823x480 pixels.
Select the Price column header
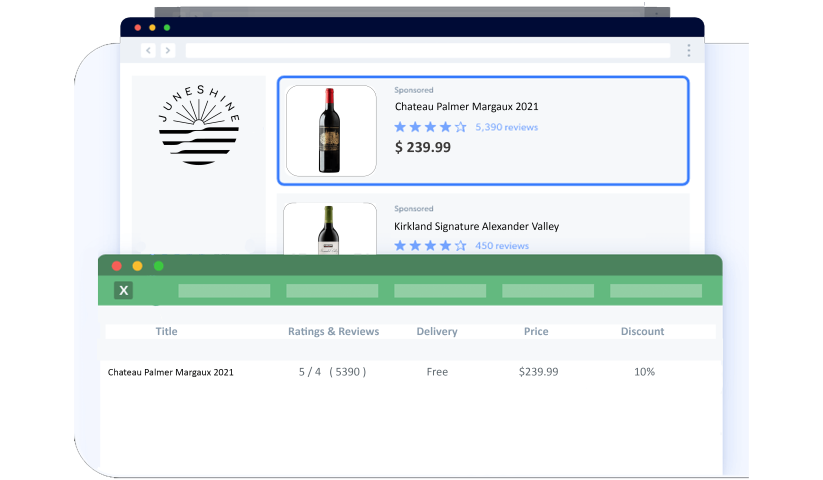coord(536,332)
